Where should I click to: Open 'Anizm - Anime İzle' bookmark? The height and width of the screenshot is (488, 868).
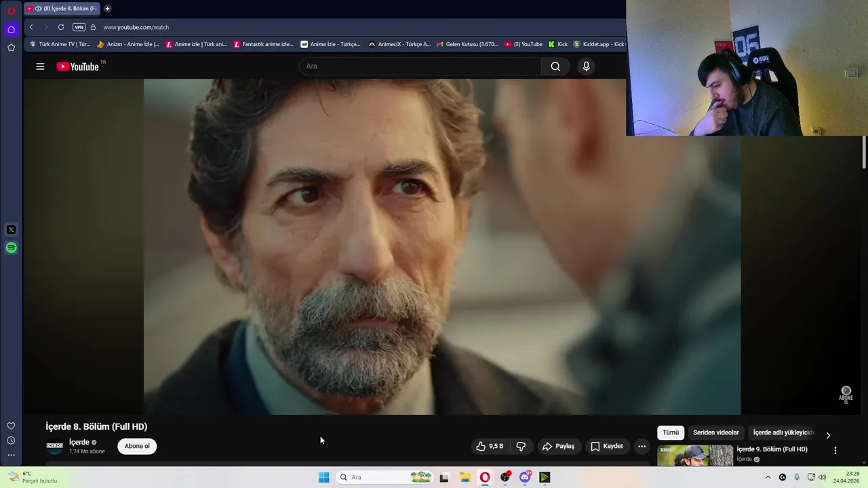click(x=128, y=44)
